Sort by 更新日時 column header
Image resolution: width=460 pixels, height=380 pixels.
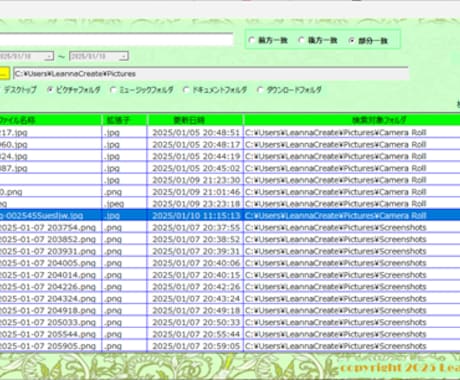click(x=195, y=120)
